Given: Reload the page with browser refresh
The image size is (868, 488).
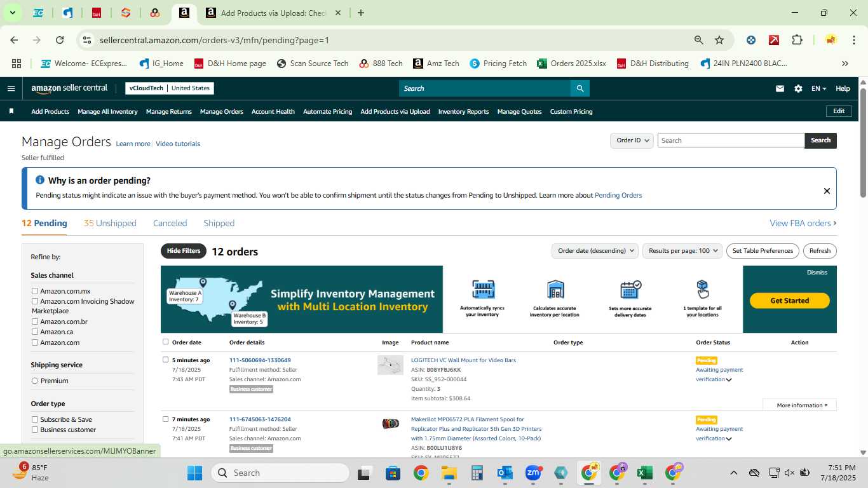Looking at the screenshot, I should 60,40.
